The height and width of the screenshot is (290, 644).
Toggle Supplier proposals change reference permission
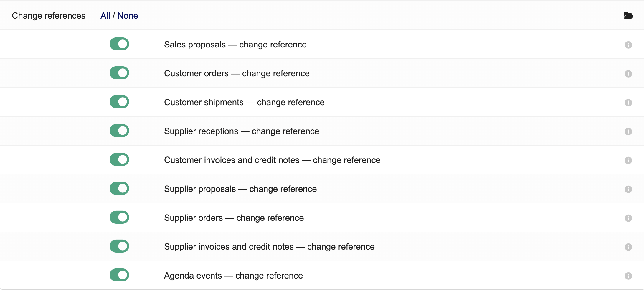[x=119, y=189]
